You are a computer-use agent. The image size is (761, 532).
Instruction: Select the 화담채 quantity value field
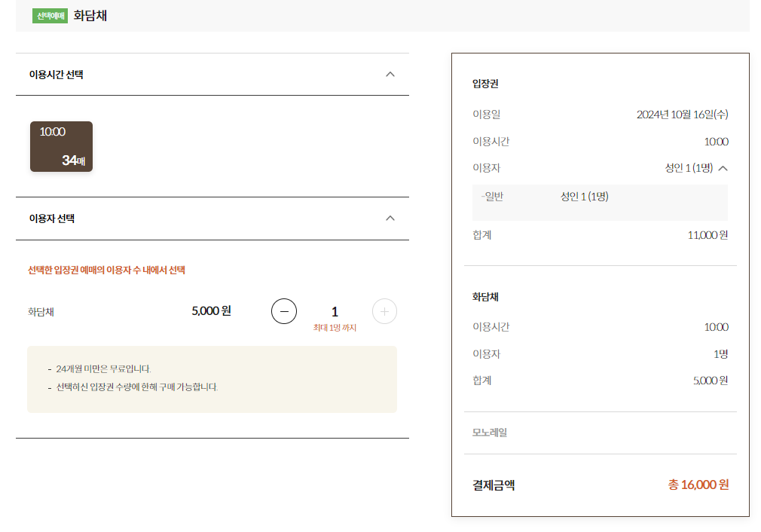[335, 310]
